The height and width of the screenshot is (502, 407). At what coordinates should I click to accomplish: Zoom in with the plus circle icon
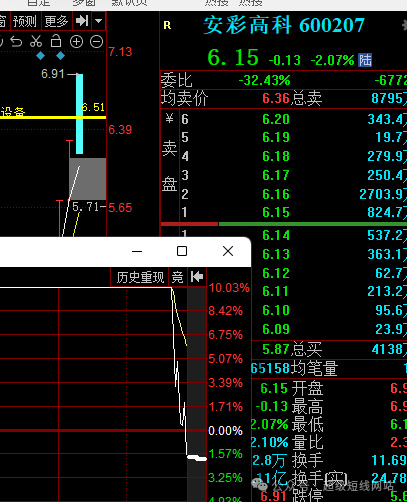[76, 42]
